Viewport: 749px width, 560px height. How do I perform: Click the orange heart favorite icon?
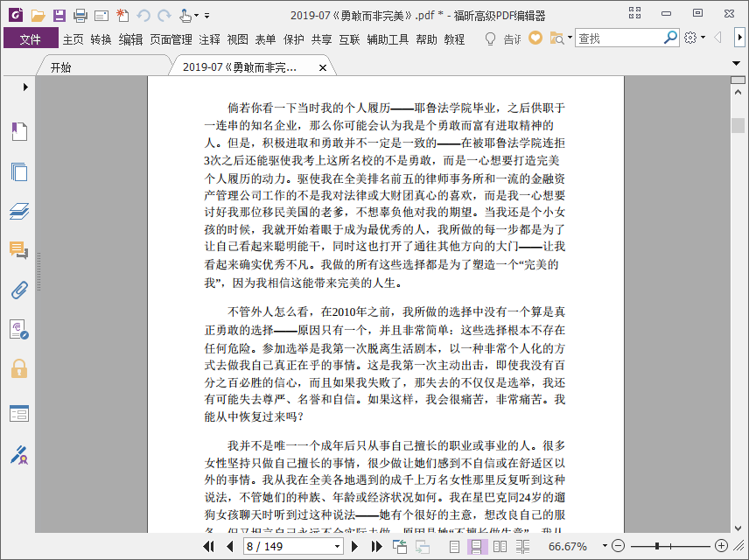click(x=535, y=38)
